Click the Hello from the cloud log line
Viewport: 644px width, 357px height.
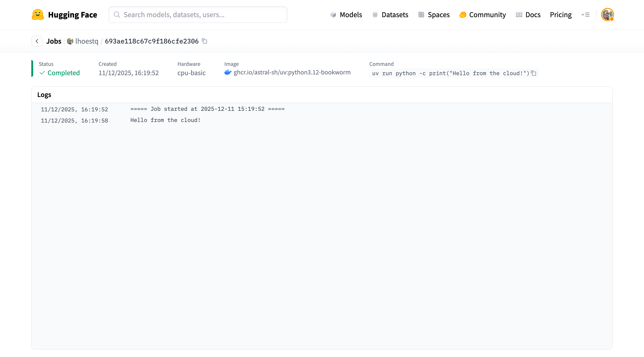click(x=165, y=120)
